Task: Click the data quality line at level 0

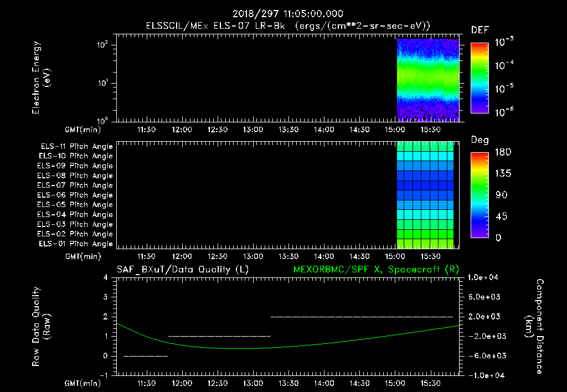Action: pos(146,356)
